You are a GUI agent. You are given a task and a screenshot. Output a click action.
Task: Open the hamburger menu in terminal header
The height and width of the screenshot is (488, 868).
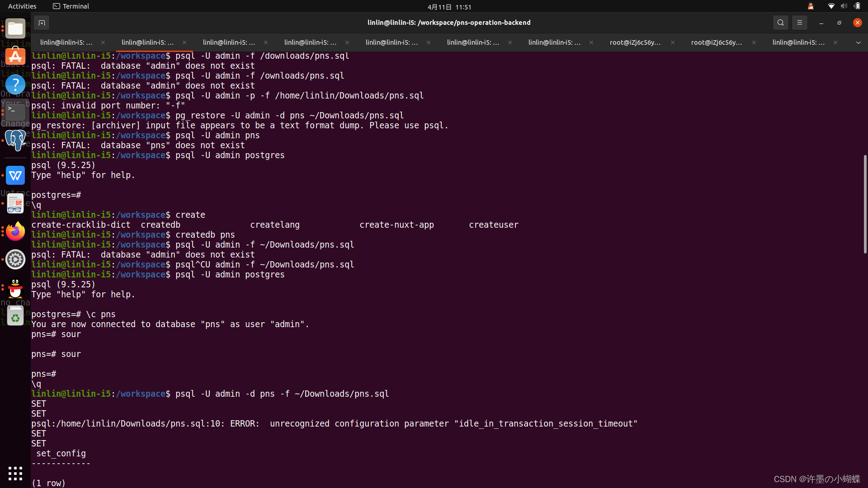click(799, 23)
